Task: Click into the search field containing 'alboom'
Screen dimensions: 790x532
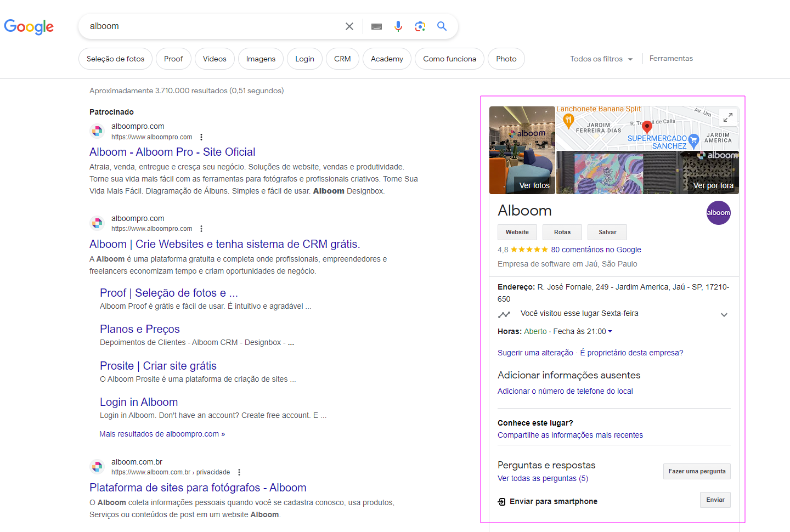Action: point(214,26)
